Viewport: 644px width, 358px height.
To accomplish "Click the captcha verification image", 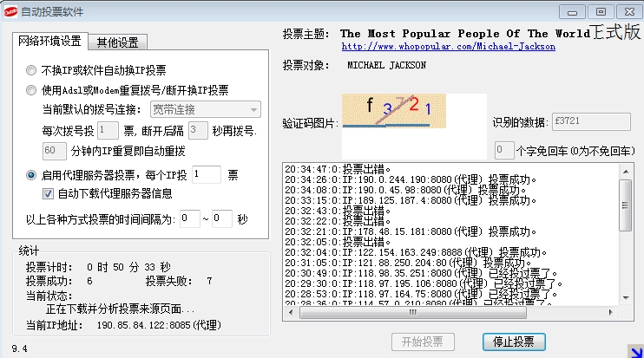I will [x=394, y=111].
